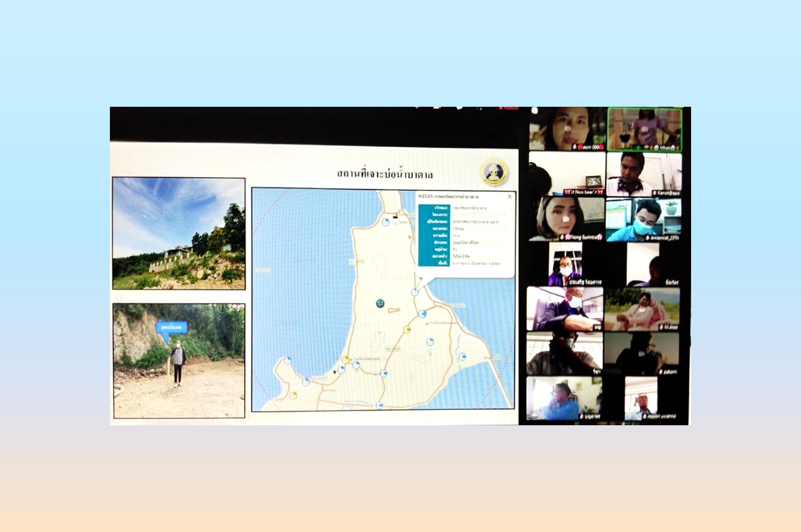Screen dimensions: 801x532
Task: Click the mic icon beside Kanot@apo's name
Action: tap(654, 193)
